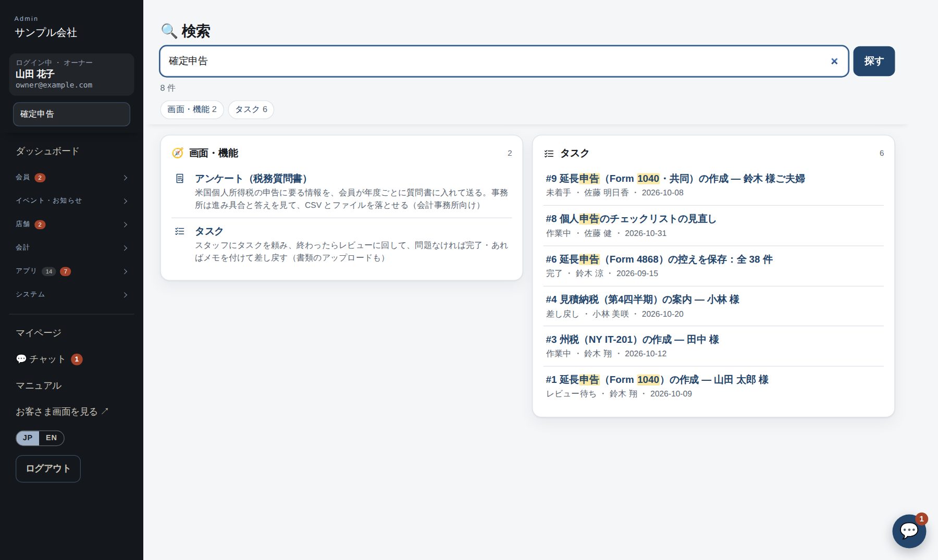
Task: Switch language to EN
Action: click(51, 438)
